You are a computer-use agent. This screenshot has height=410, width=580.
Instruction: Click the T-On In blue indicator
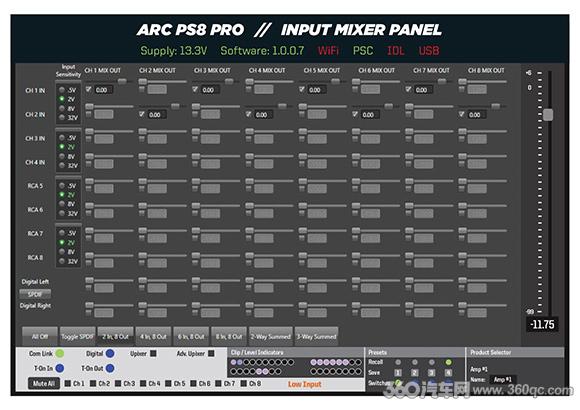tap(59, 368)
